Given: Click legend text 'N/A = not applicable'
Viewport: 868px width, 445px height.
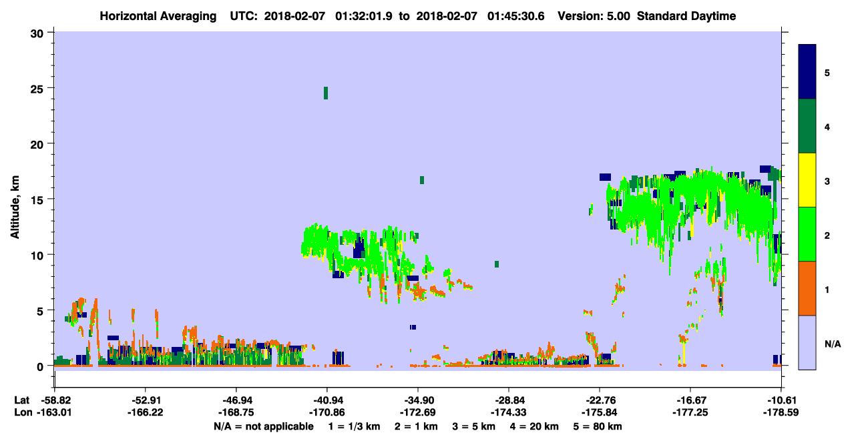Looking at the screenshot, I should 264,426.
